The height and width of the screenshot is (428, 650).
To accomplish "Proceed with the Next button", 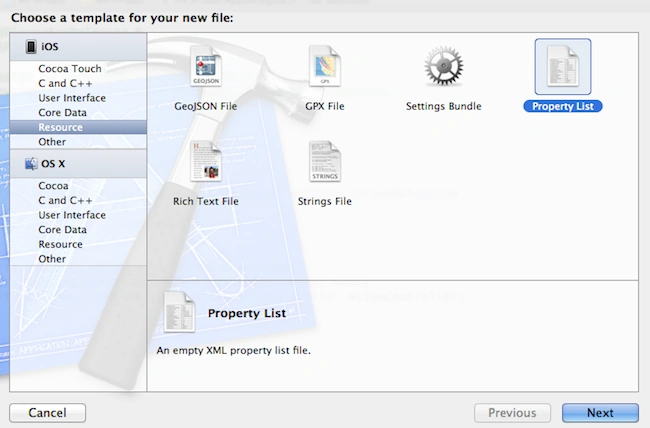I will click(600, 413).
